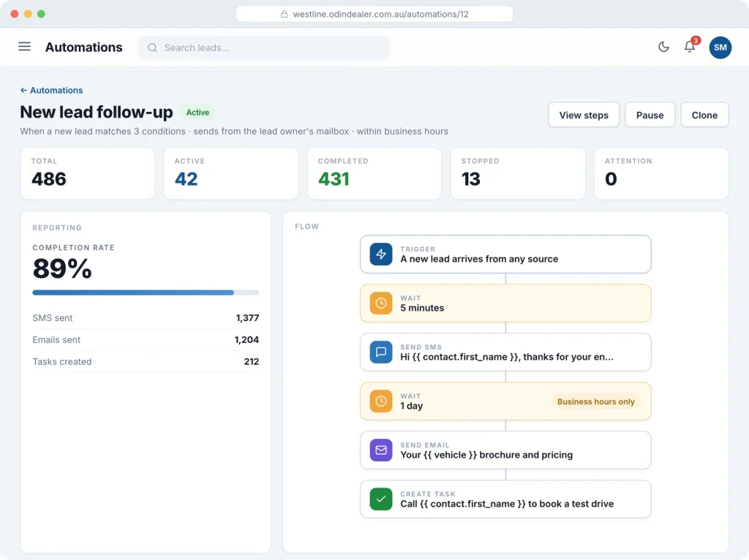Open the Total 486 stat card
Screen dimensions: 749x560
tap(88, 173)
